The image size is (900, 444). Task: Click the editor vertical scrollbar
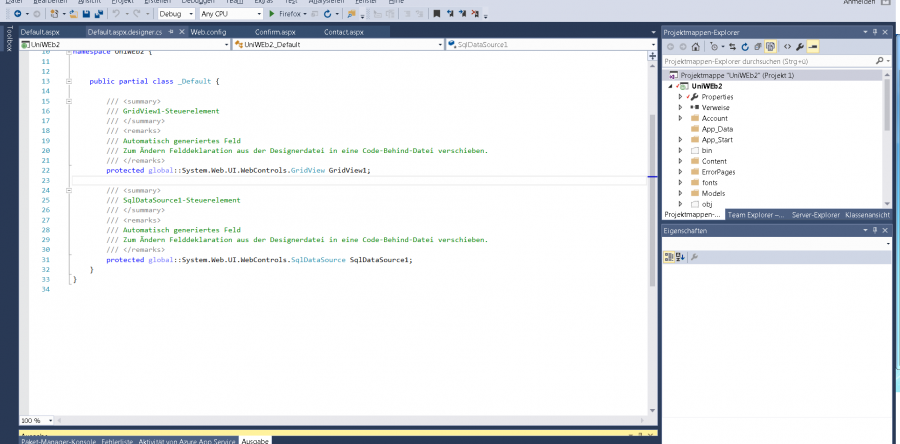pyautogui.click(x=652, y=201)
